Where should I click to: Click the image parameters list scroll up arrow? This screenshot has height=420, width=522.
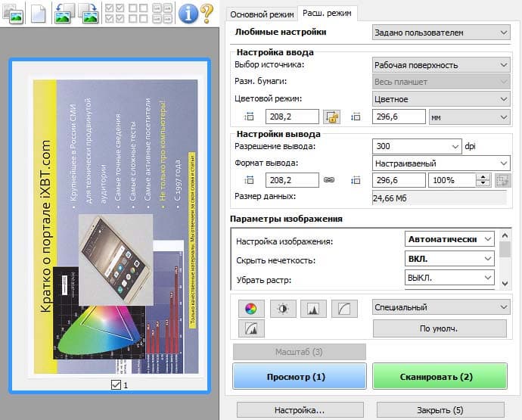tap(505, 235)
